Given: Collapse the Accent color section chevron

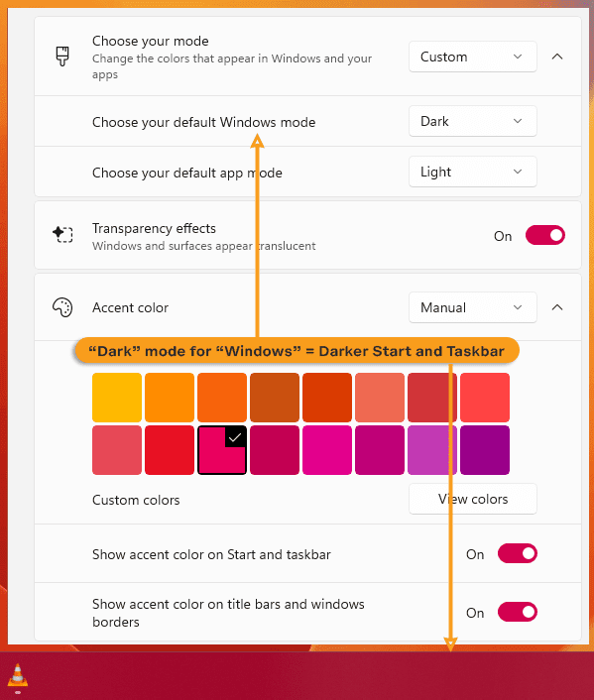Looking at the screenshot, I should pyautogui.click(x=557, y=307).
